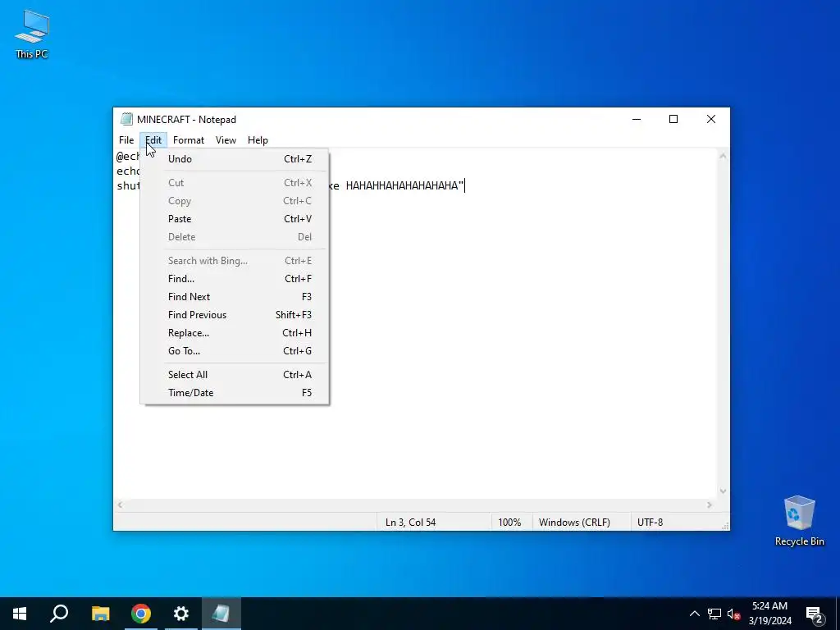Click greyed Search with Bing entry
Viewport: 840px width, 630px height.
pyautogui.click(x=235, y=260)
